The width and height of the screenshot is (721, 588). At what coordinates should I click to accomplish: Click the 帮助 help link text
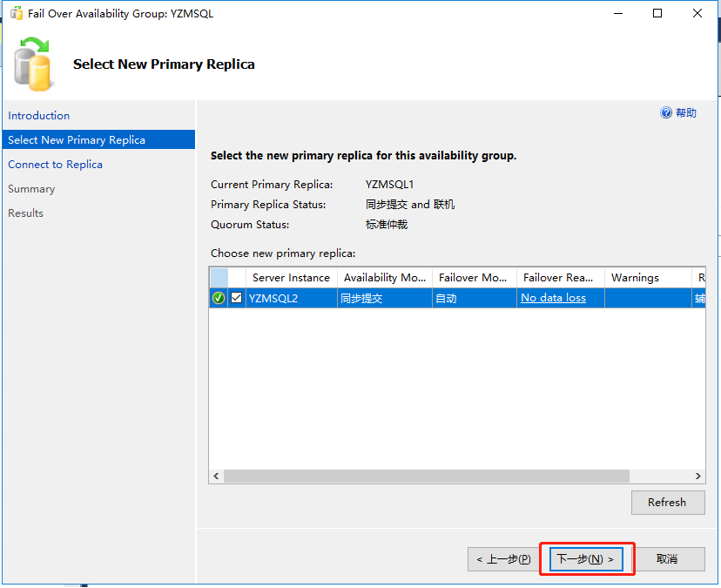click(686, 113)
